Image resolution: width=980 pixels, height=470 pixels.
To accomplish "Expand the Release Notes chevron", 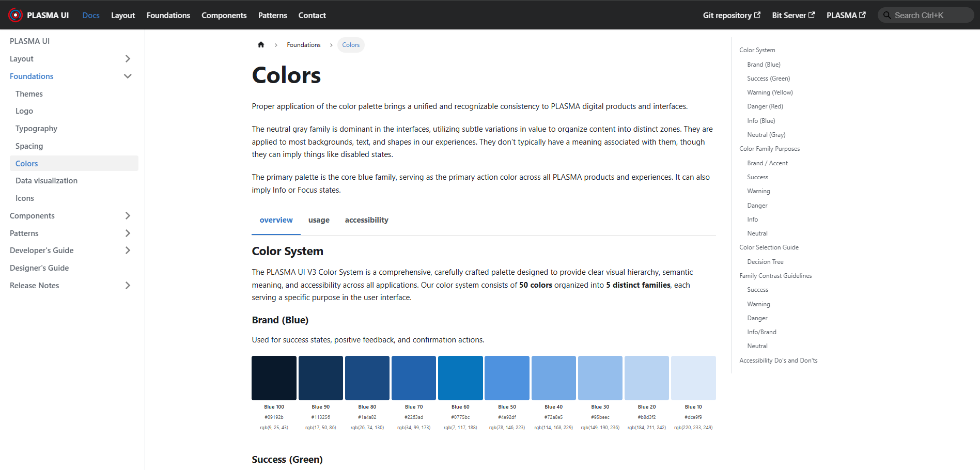I will tap(128, 286).
